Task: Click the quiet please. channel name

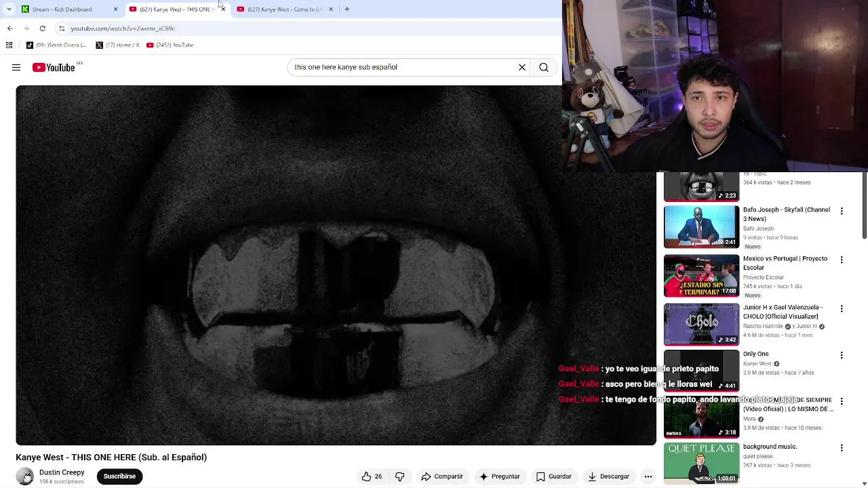Action: click(x=758, y=456)
